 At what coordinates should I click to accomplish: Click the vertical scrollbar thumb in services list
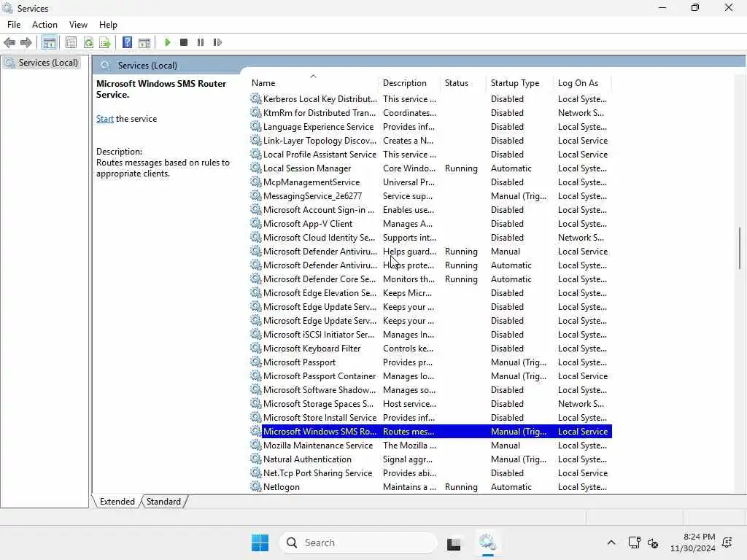click(740, 248)
